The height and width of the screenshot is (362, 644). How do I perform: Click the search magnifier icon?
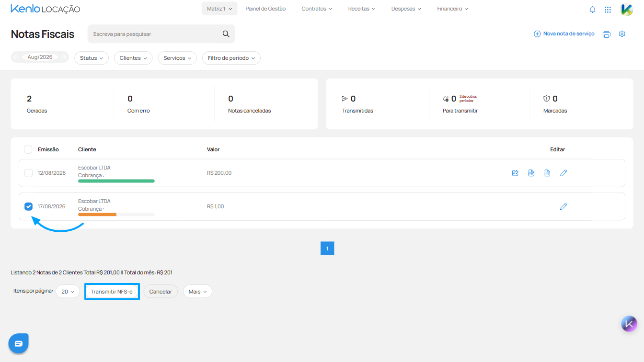tap(226, 34)
